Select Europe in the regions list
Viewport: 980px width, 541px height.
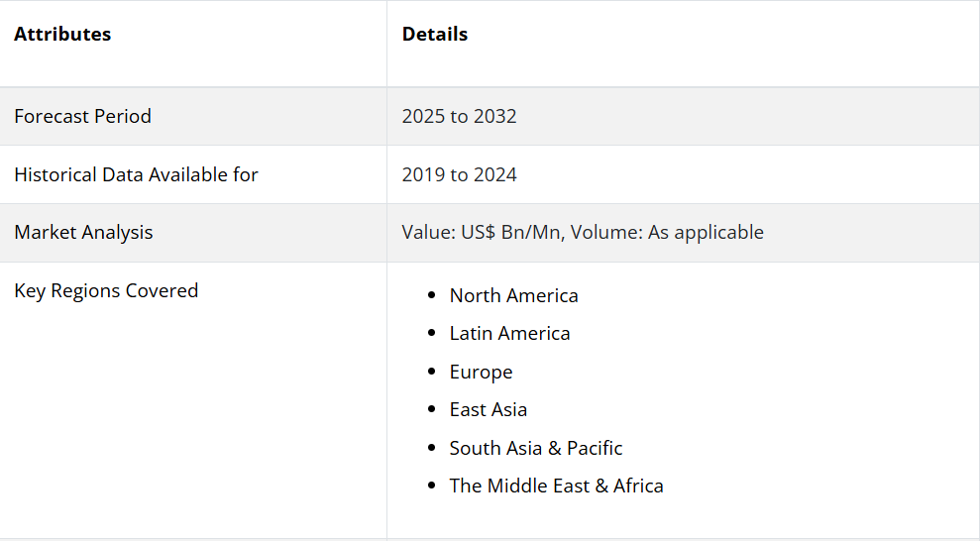point(481,373)
